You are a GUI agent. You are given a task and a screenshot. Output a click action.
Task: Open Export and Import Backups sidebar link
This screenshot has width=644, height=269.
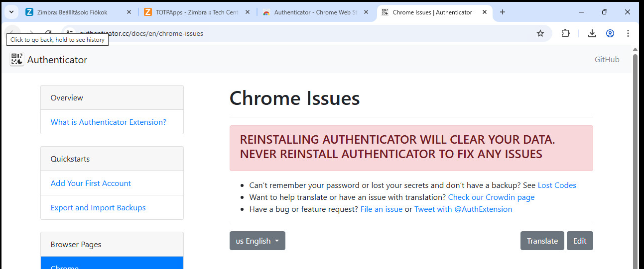tap(98, 207)
